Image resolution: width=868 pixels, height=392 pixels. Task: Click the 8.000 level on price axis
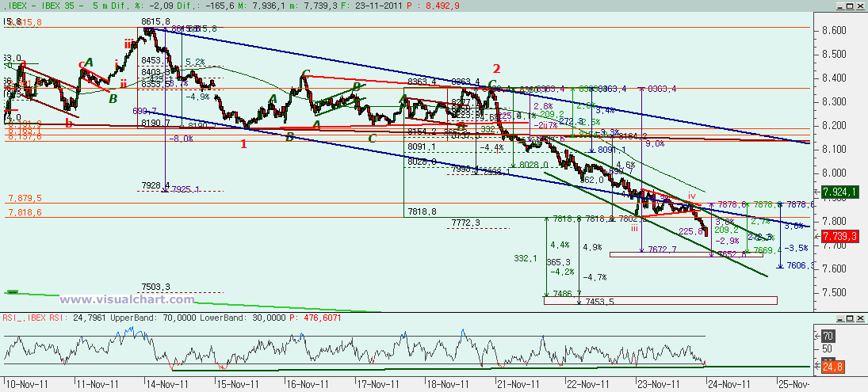click(x=832, y=173)
